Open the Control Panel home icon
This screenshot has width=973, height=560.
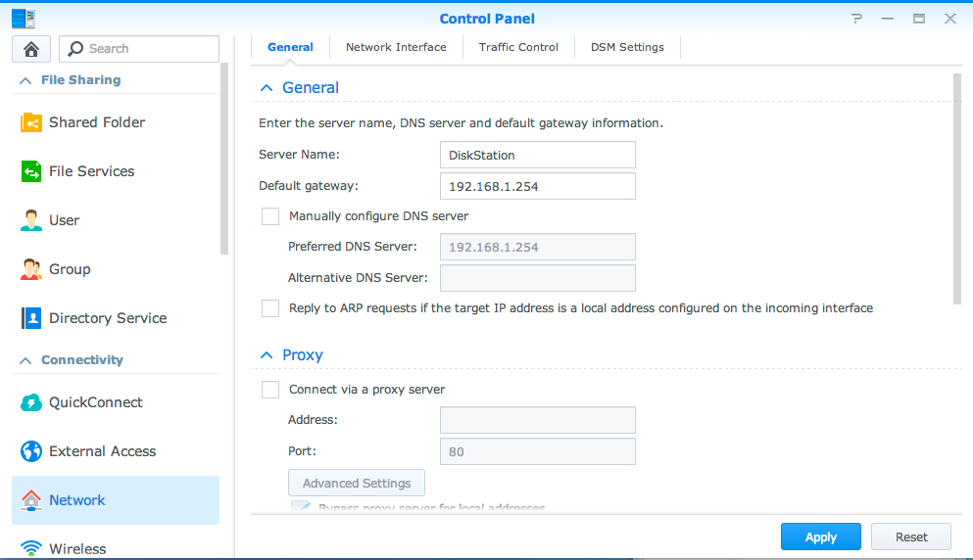(x=31, y=48)
